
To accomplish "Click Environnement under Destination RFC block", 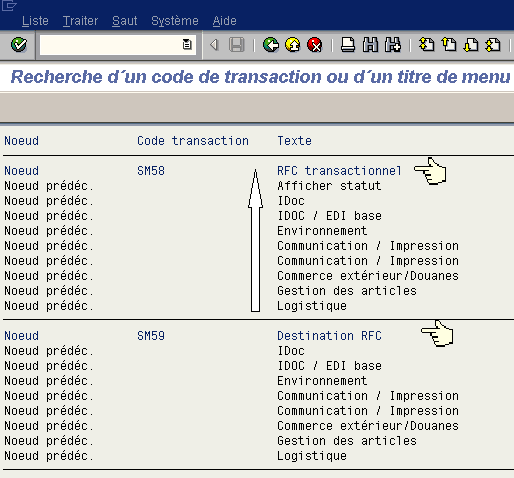I will click(322, 381).
